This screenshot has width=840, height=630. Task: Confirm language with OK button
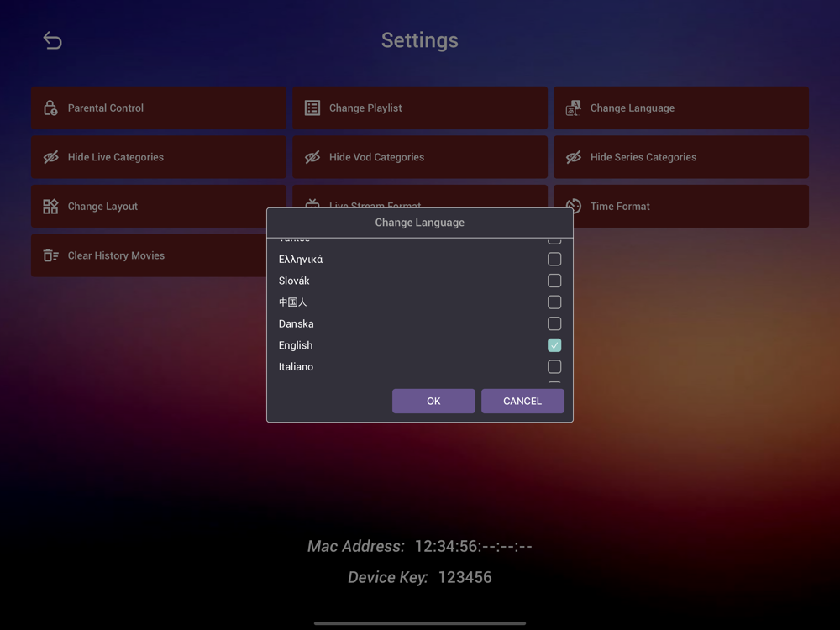tap(433, 402)
